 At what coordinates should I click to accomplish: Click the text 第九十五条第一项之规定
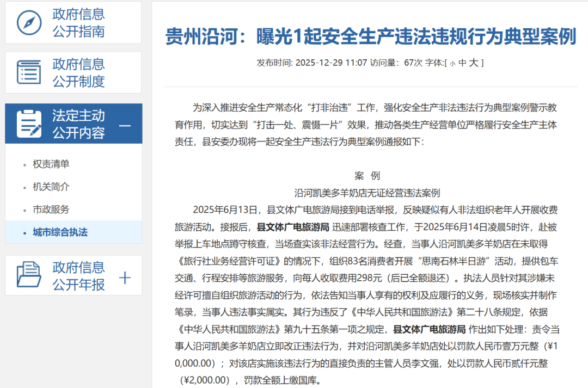coord(334,330)
